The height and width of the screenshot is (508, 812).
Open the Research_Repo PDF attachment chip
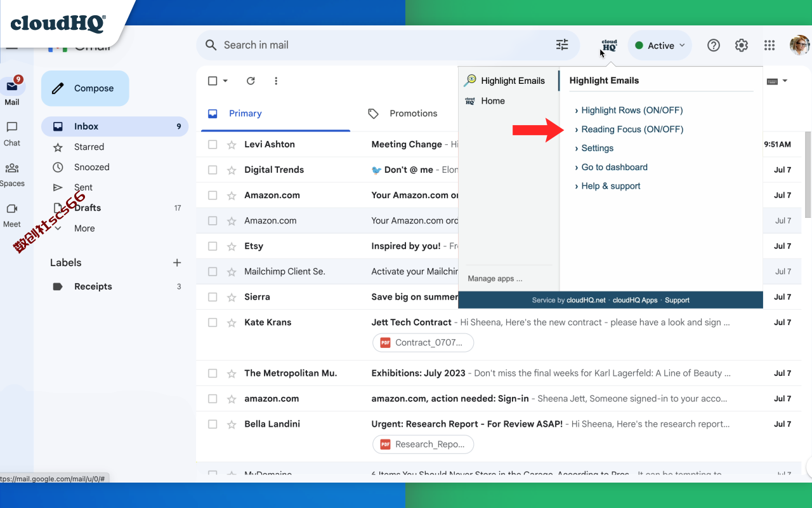(423, 444)
